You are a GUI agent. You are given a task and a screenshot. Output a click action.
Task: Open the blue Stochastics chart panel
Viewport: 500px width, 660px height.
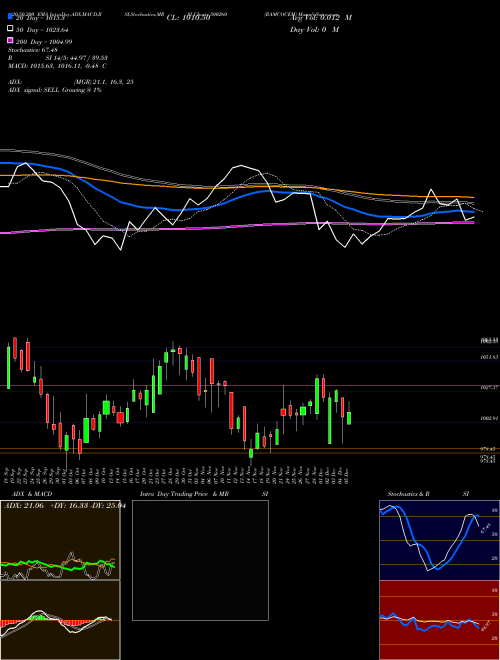[x=439, y=540]
